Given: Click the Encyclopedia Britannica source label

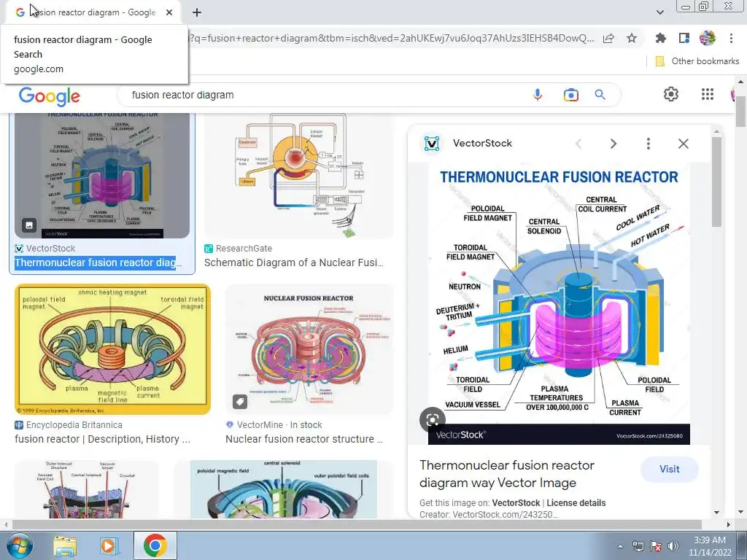Looking at the screenshot, I should pos(74,425).
